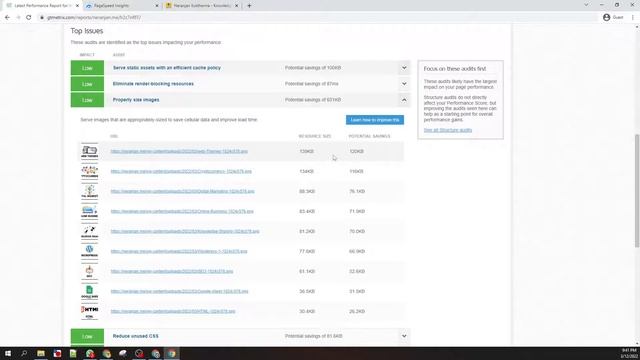Open the tab search dropdown arrow

click(x=586, y=5)
